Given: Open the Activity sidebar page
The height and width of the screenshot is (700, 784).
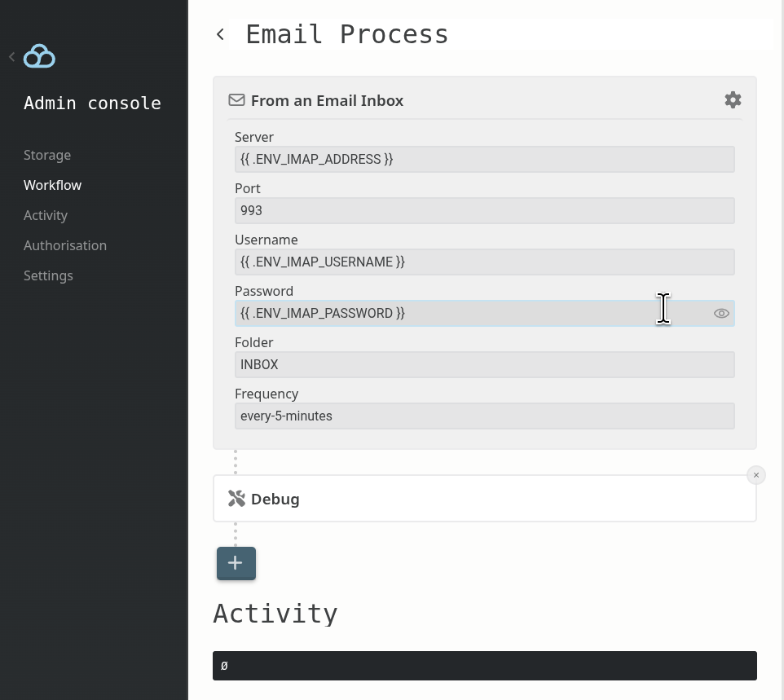Looking at the screenshot, I should [x=46, y=215].
